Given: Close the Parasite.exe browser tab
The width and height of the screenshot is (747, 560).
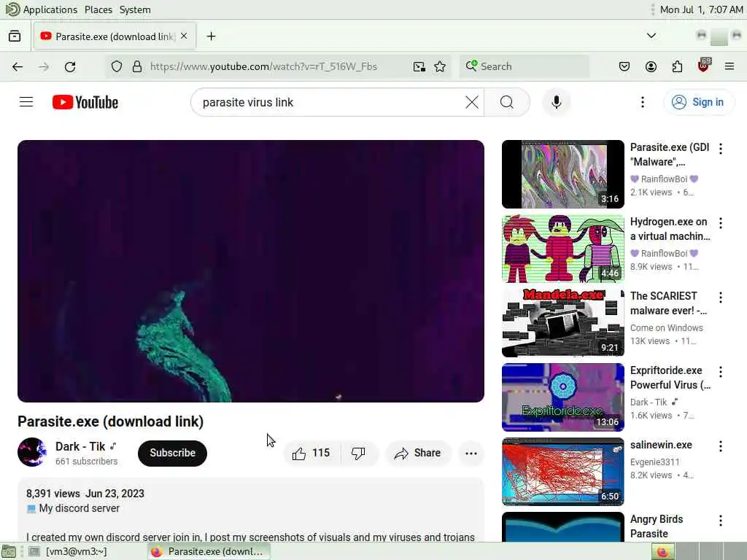Looking at the screenshot, I should click(x=184, y=36).
